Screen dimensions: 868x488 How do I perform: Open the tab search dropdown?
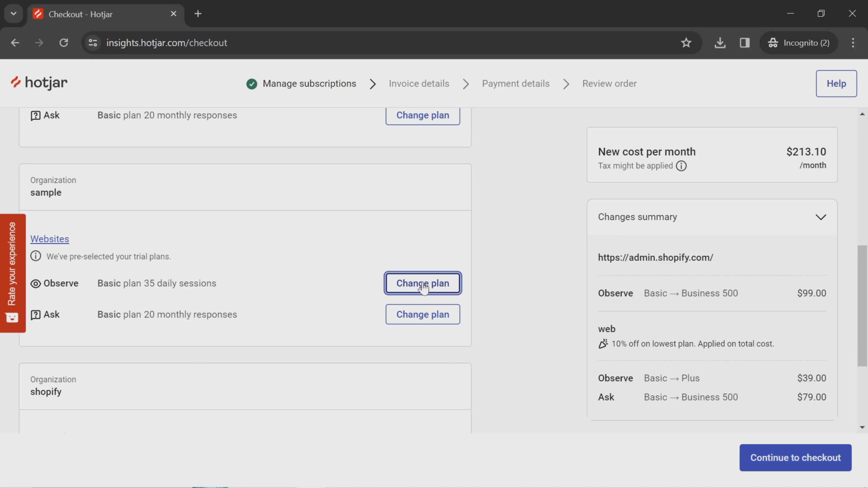click(14, 14)
